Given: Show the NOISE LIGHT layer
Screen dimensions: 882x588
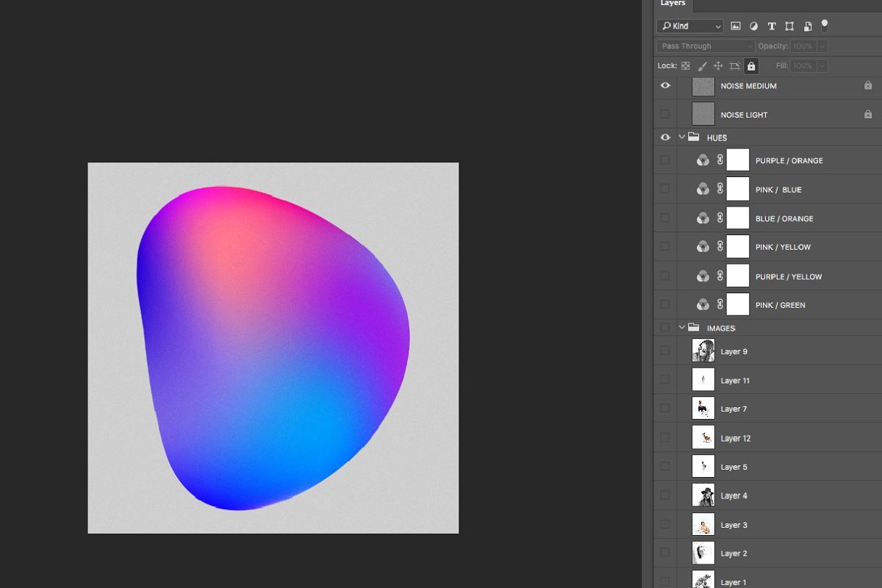Looking at the screenshot, I should click(x=665, y=115).
